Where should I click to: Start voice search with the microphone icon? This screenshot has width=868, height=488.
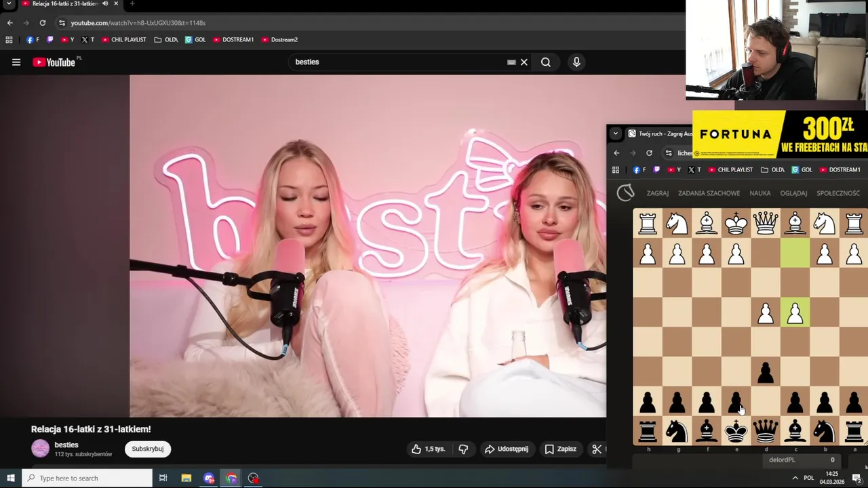576,62
